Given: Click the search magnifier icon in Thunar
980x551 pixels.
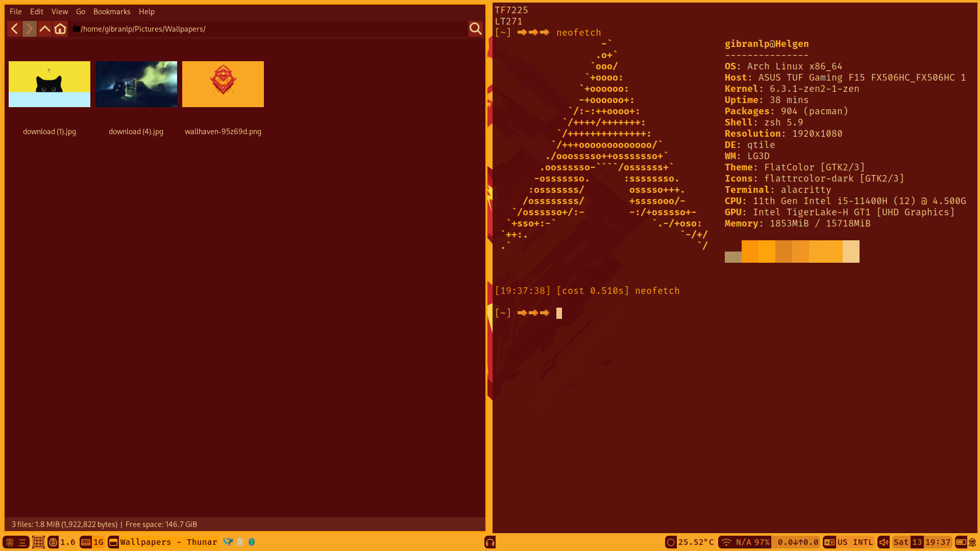Looking at the screenshot, I should click(475, 29).
